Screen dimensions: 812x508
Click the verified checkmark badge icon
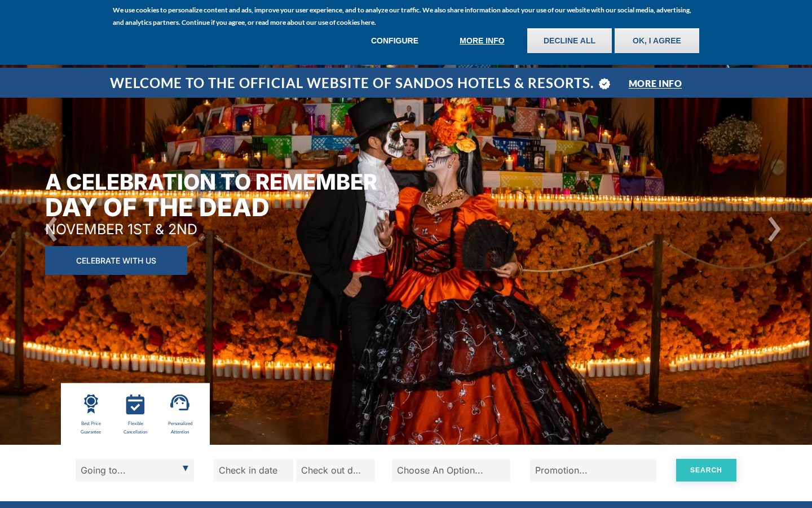[604, 84]
